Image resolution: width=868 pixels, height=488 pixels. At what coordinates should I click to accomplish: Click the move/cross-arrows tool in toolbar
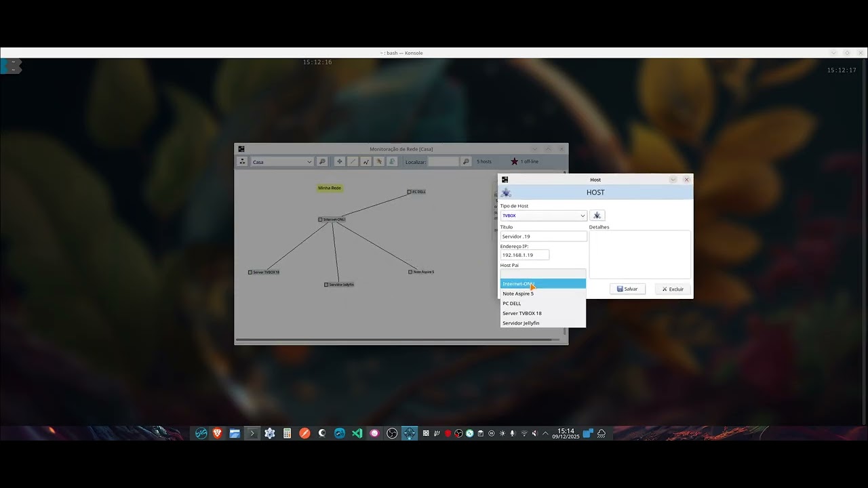pyautogui.click(x=339, y=162)
